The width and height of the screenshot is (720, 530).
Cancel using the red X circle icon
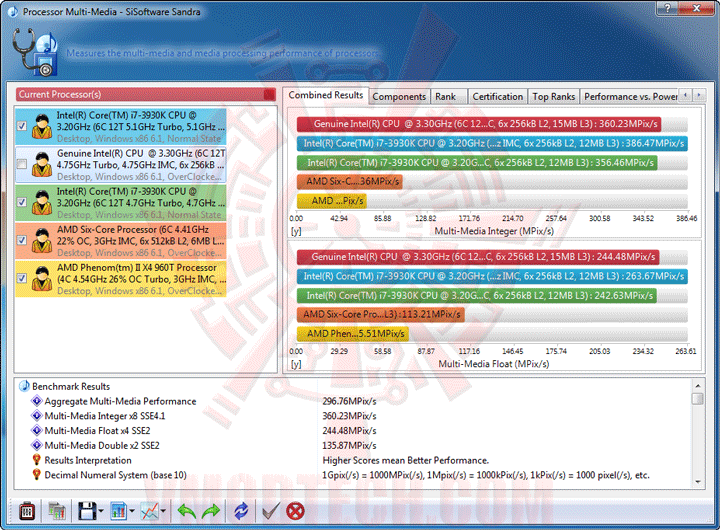(295, 511)
